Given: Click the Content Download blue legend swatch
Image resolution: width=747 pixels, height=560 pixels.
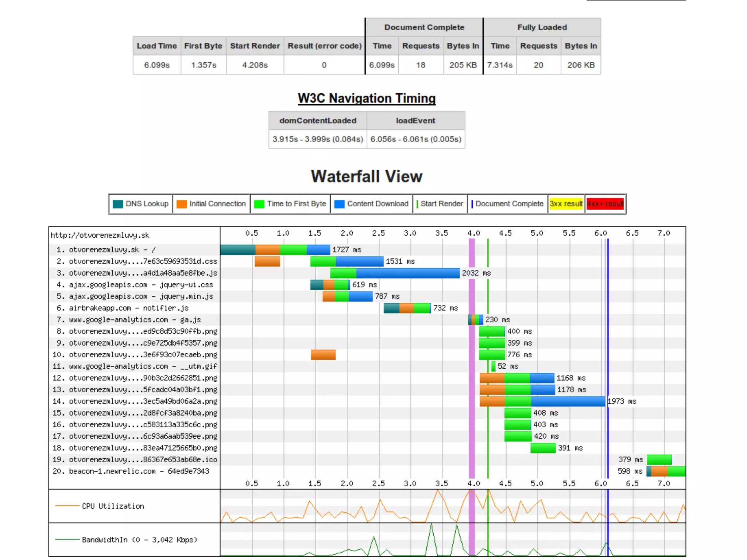Looking at the screenshot, I should click(x=339, y=204).
